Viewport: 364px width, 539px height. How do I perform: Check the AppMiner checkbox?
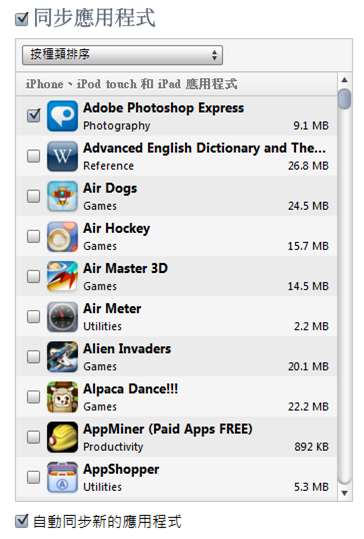coord(33,437)
